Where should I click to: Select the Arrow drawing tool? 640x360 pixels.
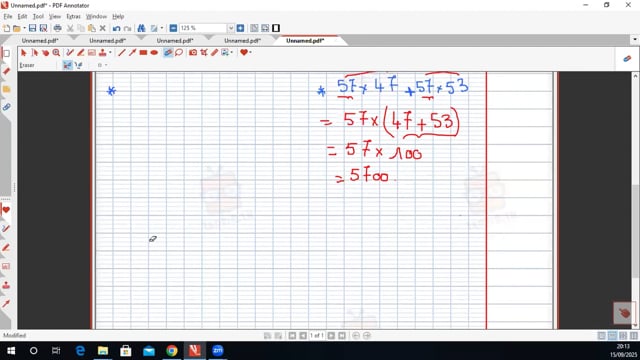[133, 53]
